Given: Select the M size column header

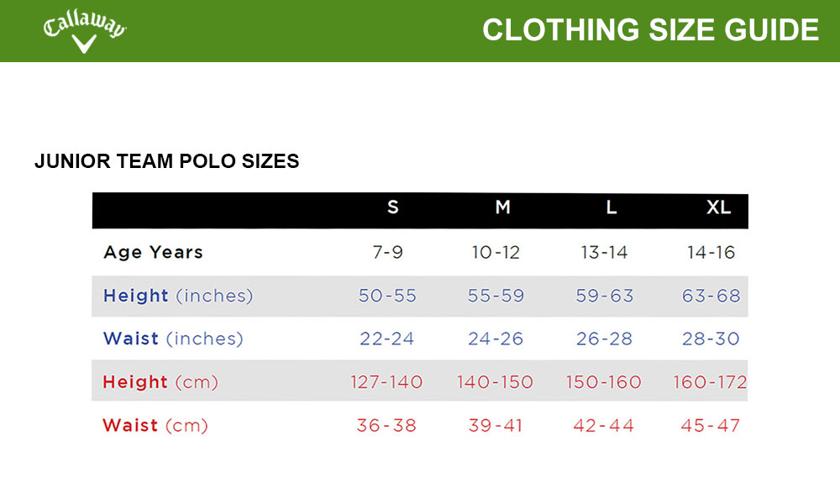Looking at the screenshot, I should [502, 207].
